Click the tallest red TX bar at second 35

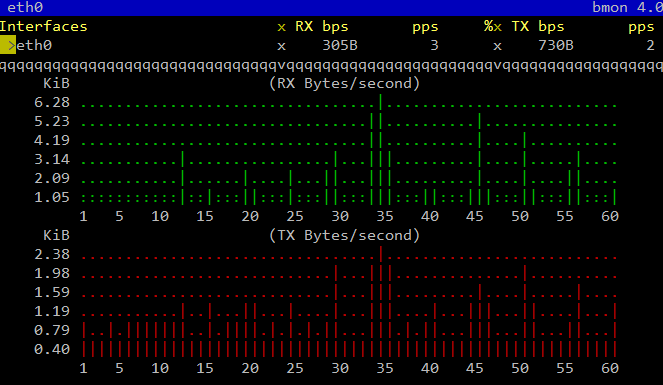(x=381, y=302)
